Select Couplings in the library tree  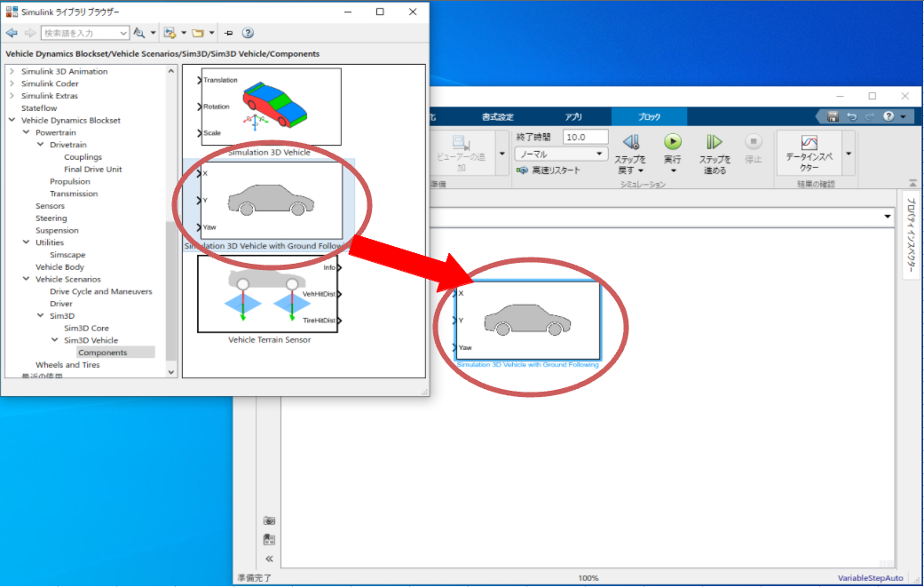[83, 157]
